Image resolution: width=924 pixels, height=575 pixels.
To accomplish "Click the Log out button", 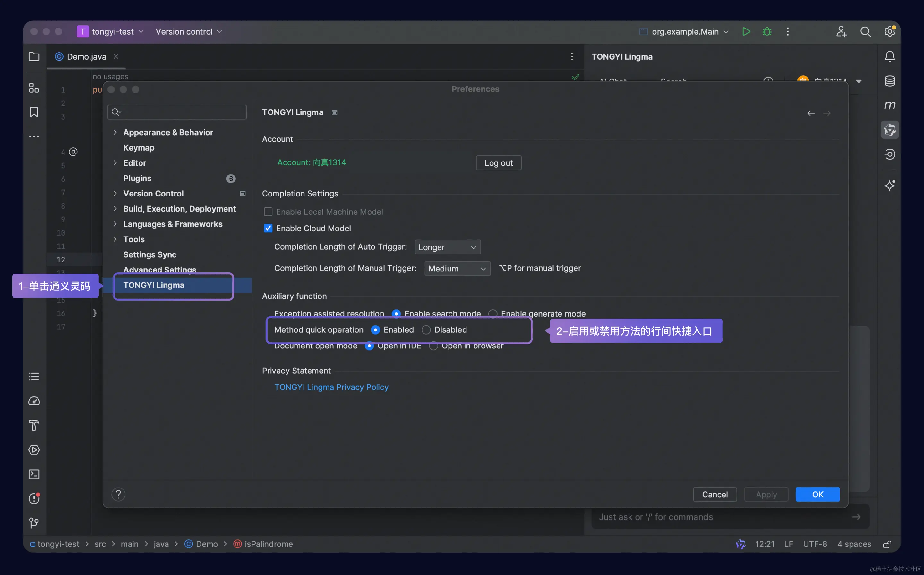I will coord(498,163).
